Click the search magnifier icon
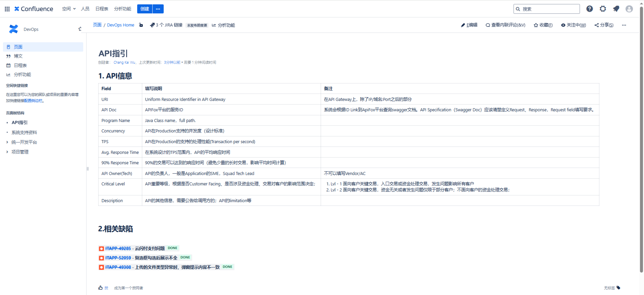The image size is (644, 295). pos(518,9)
